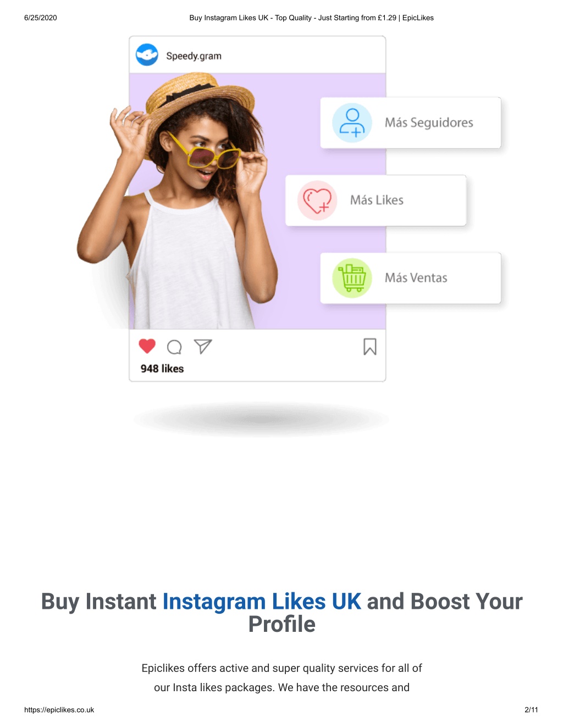Click the comment bubble icon

[174, 347]
